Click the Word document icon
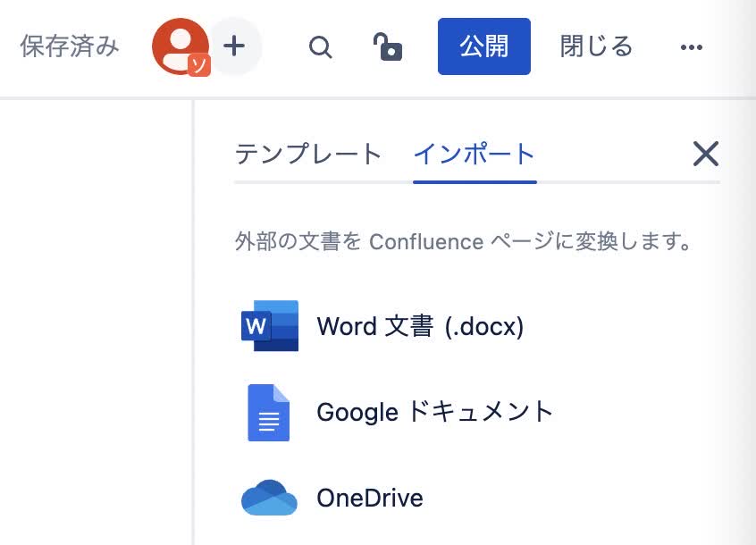Screen dimensions: 756x545 coord(270,326)
